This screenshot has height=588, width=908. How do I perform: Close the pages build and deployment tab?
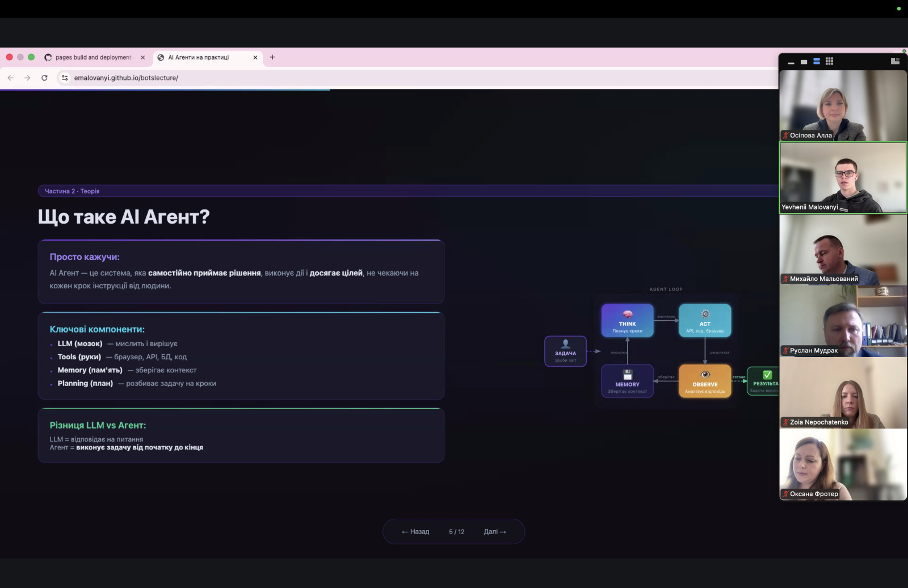pos(142,57)
